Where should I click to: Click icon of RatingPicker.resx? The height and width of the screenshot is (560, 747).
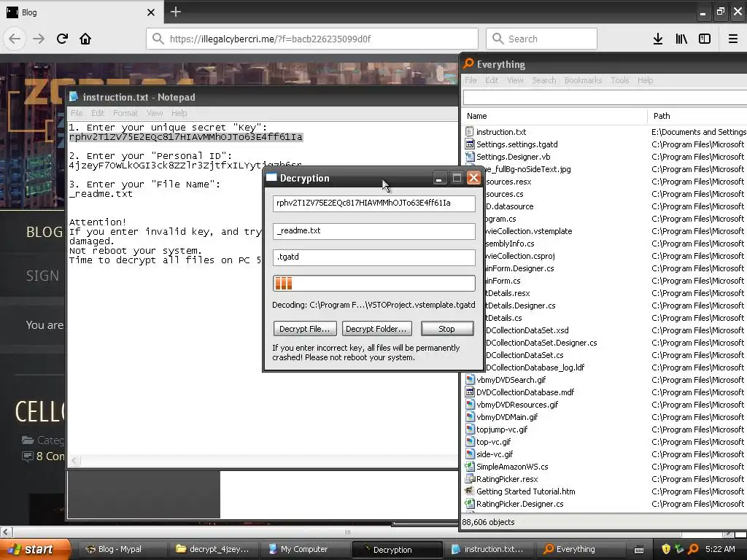(470, 478)
